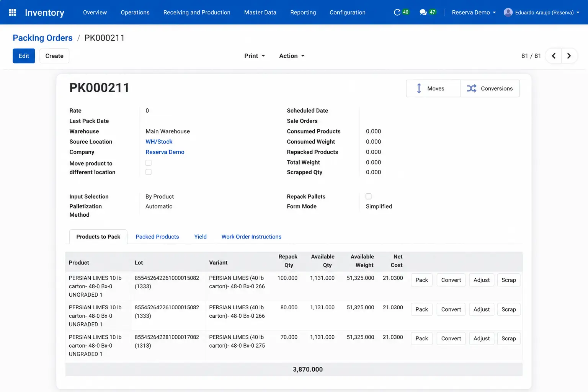The width and height of the screenshot is (588, 392).
Task: Click the Create button
Action: pos(54,56)
